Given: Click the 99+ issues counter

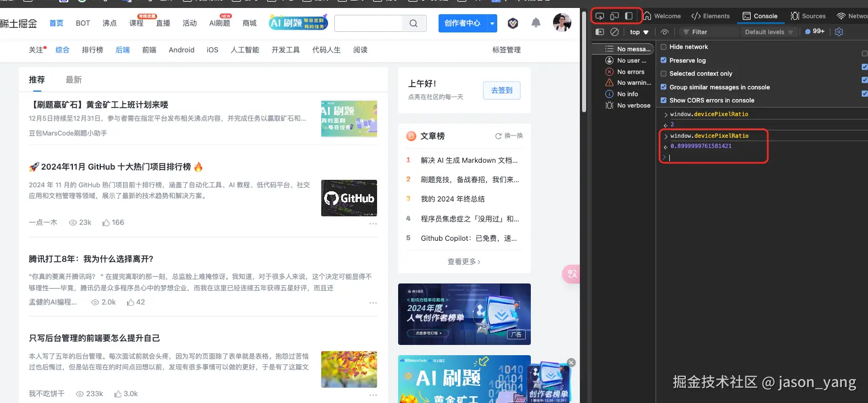Looking at the screenshot, I should [x=815, y=32].
